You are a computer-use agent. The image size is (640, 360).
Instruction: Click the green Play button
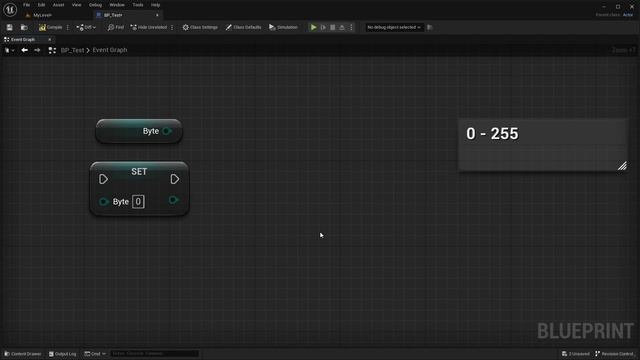[313, 27]
